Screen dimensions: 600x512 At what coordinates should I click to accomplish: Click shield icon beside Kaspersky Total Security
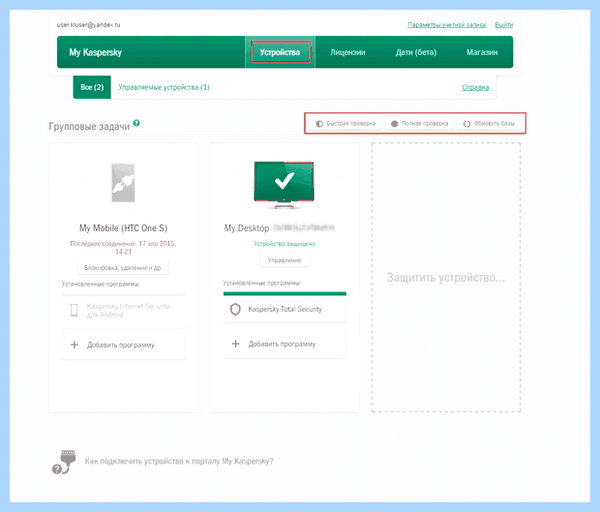235,309
